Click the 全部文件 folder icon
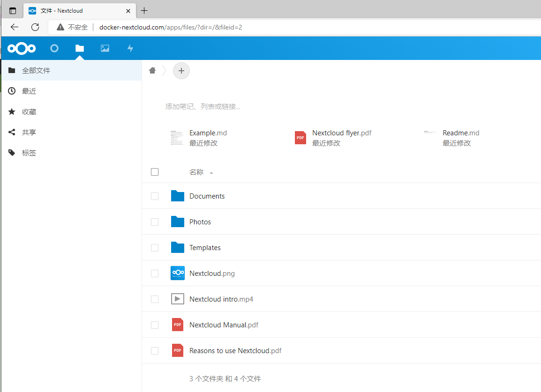Image resolution: width=541 pixels, height=392 pixels. tap(12, 70)
